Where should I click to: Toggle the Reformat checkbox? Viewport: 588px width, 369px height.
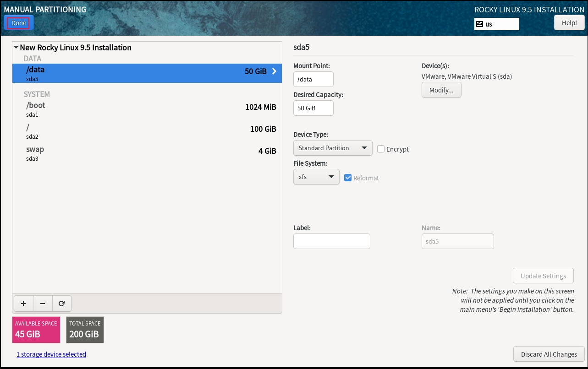point(348,178)
